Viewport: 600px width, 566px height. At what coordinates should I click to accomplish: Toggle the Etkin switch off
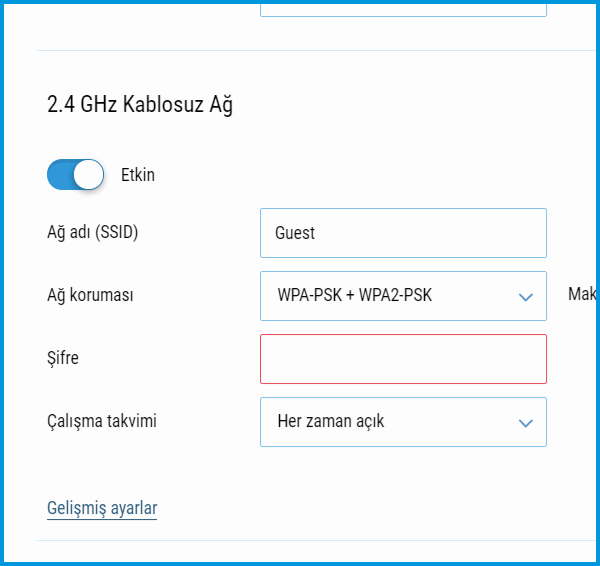pos(75,175)
